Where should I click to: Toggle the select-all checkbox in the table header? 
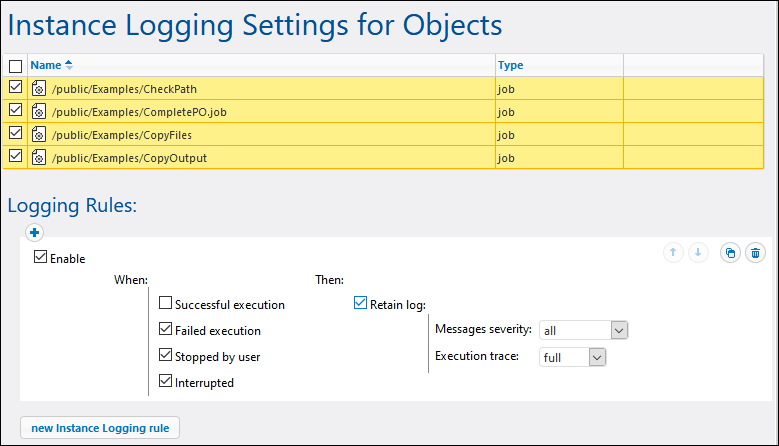tap(15, 66)
